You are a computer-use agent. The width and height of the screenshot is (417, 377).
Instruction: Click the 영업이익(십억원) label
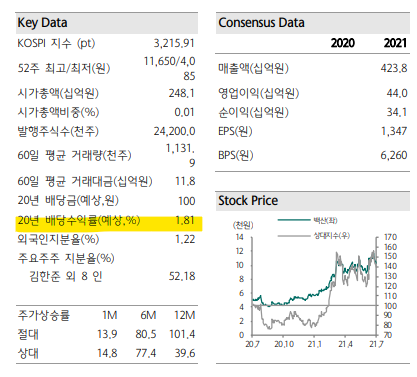tap(259, 93)
